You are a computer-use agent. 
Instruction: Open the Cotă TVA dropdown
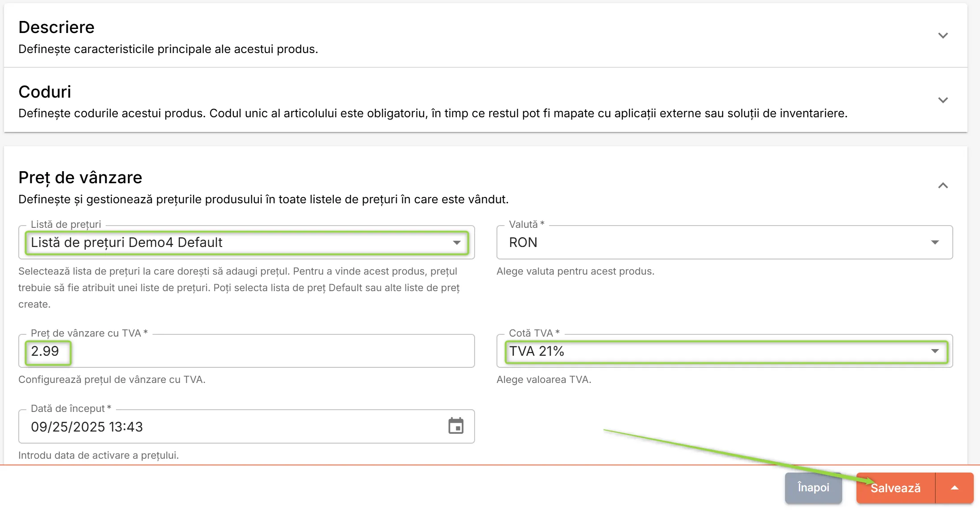724,351
